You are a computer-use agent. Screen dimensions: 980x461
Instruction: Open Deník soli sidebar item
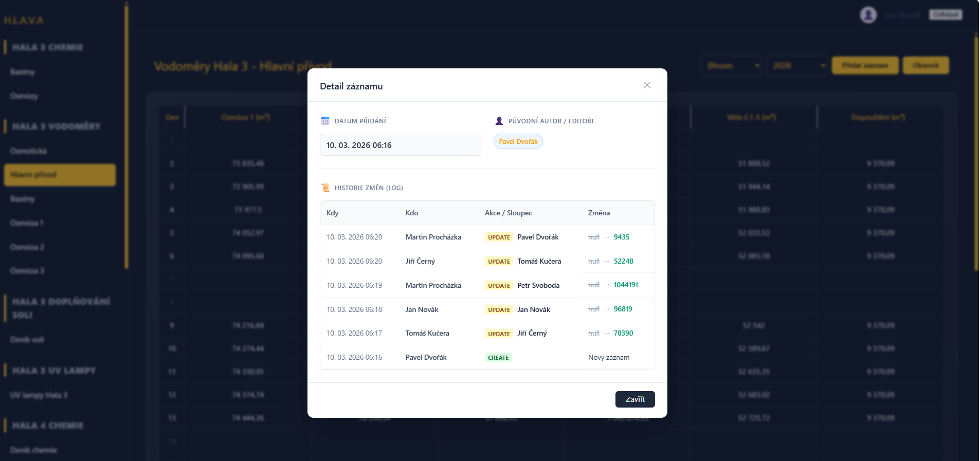click(x=27, y=340)
